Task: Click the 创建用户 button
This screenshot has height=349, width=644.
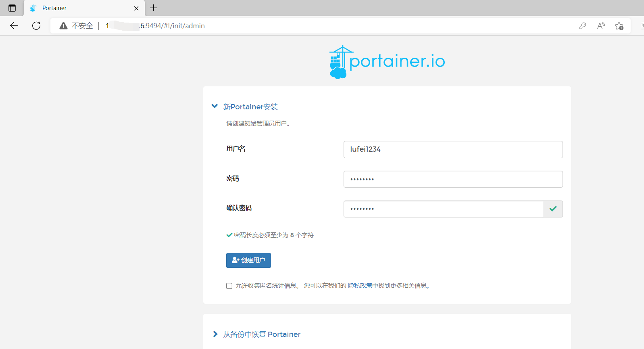Action: [x=248, y=260]
